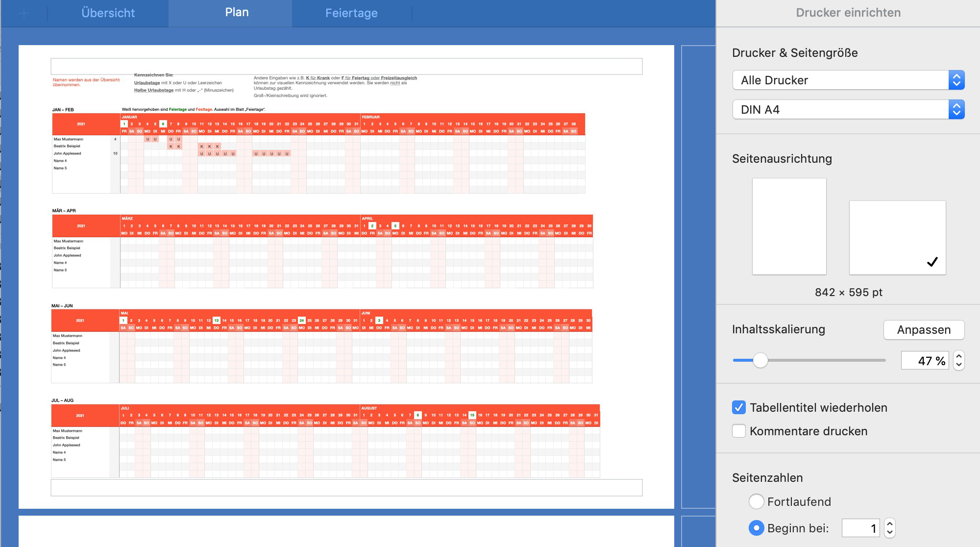
Task: Switch to the Übersicht tab
Action: coord(108,13)
